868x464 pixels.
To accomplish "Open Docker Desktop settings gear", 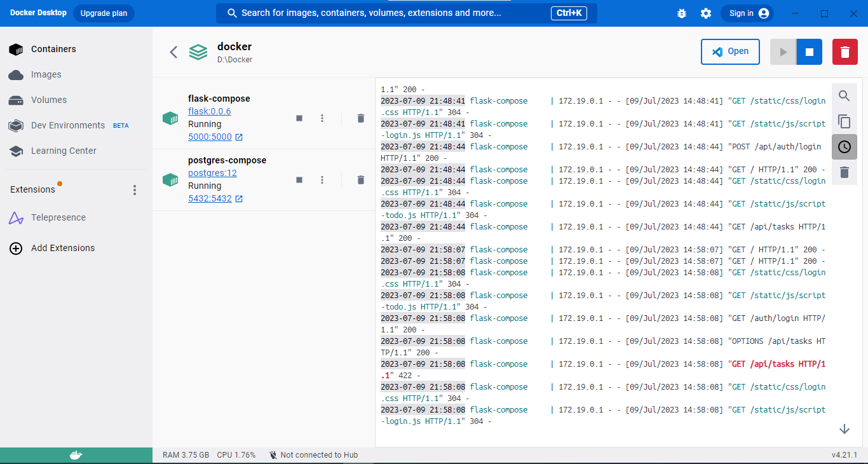I will [x=706, y=13].
